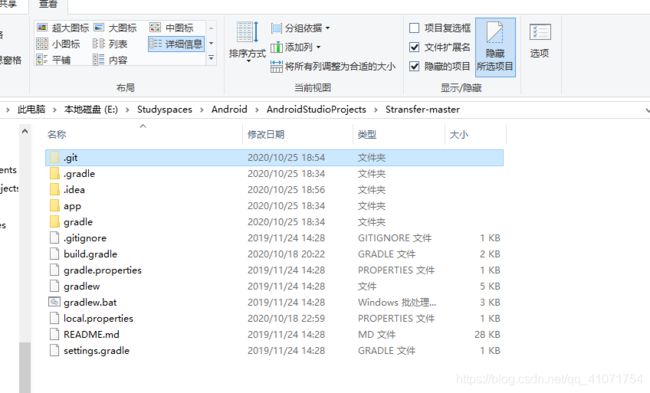Select the .gradle folder icon
The width and height of the screenshot is (650, 393).
54,173
